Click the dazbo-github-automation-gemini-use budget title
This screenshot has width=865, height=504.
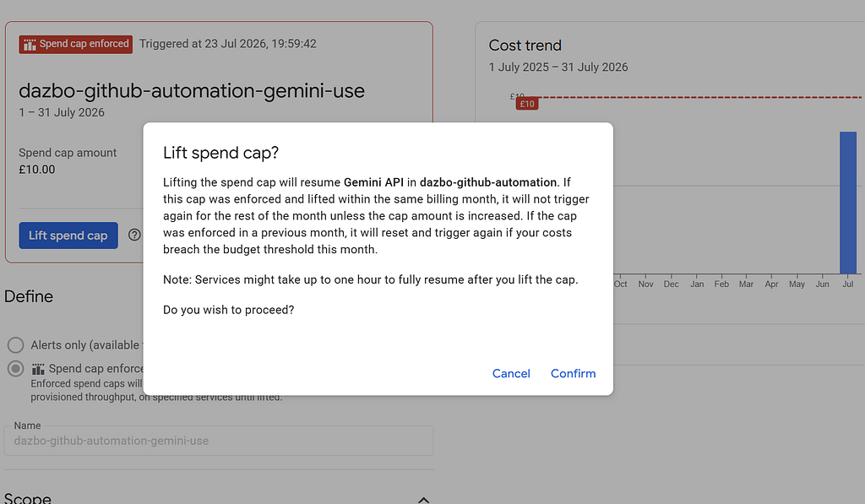click(192, 91)
